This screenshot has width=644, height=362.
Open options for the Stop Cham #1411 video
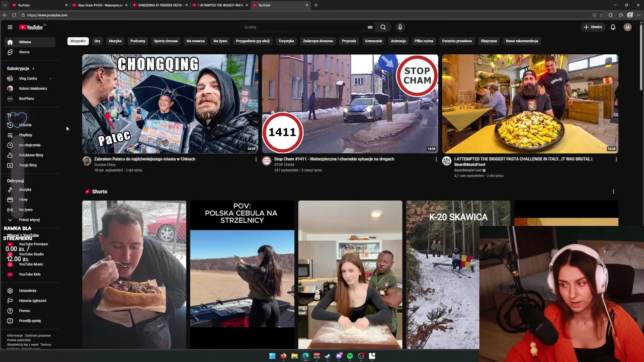pos(436,159)
